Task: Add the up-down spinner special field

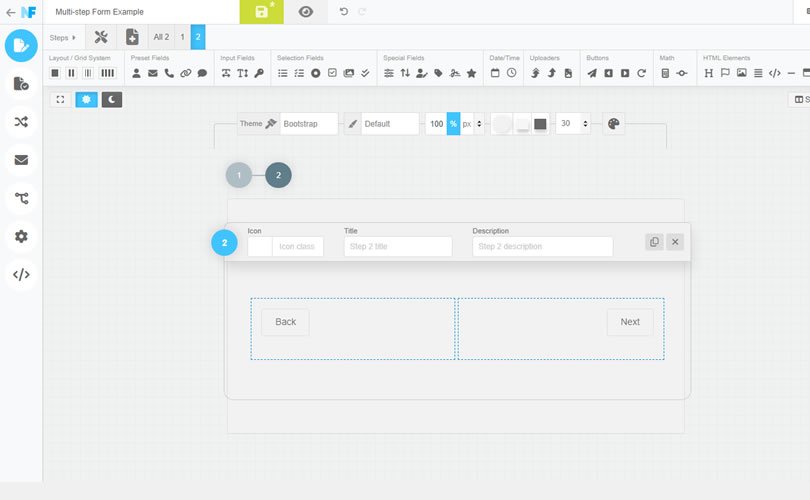Action: [x=406, y=73]
